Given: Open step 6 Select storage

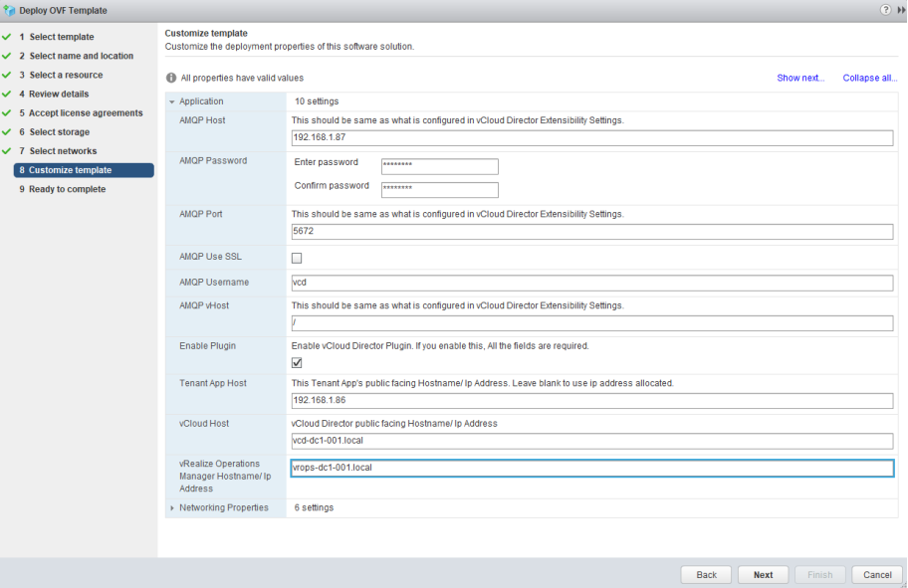Looking at the screenshot, I should click(59, 132).
